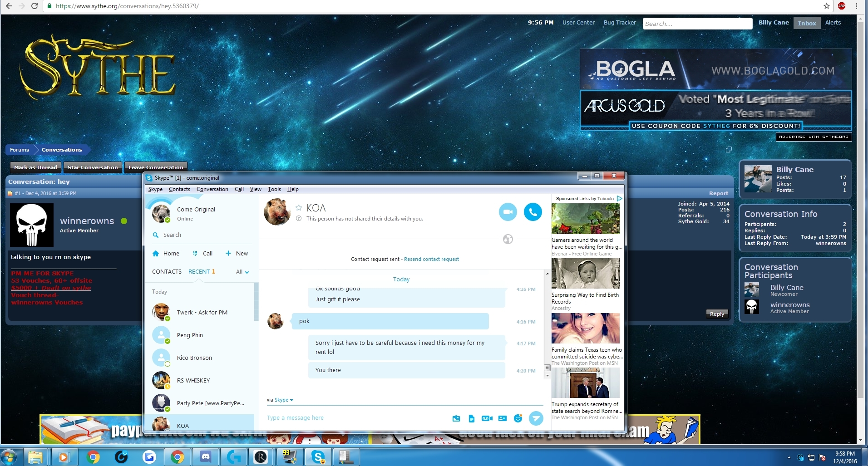Select the Twerk - Ask for PM contact

[200, 313]
